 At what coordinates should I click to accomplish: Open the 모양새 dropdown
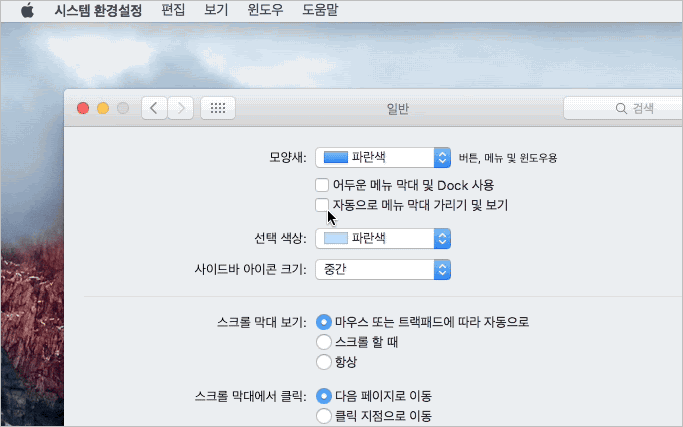[x=383, y=157]
